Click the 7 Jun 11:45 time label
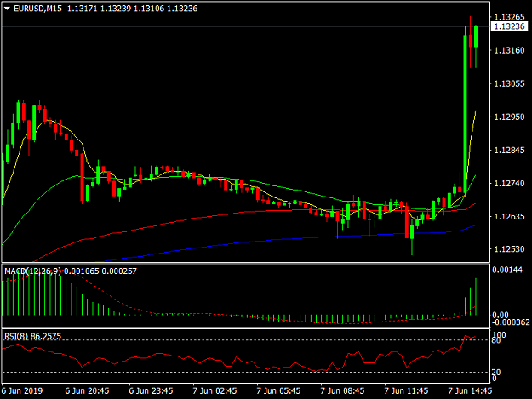 (x=406, y=390)
